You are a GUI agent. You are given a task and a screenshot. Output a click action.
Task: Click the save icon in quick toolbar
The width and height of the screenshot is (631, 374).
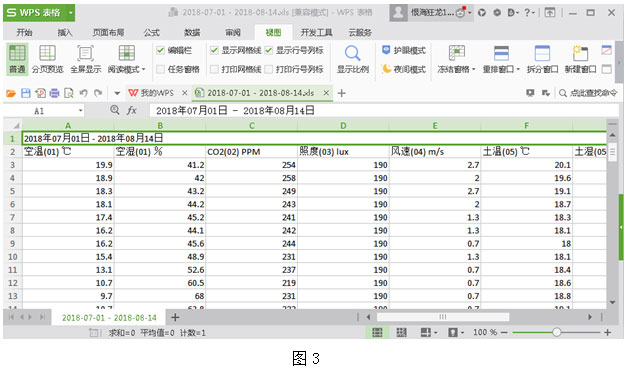[x=26, y=93]
